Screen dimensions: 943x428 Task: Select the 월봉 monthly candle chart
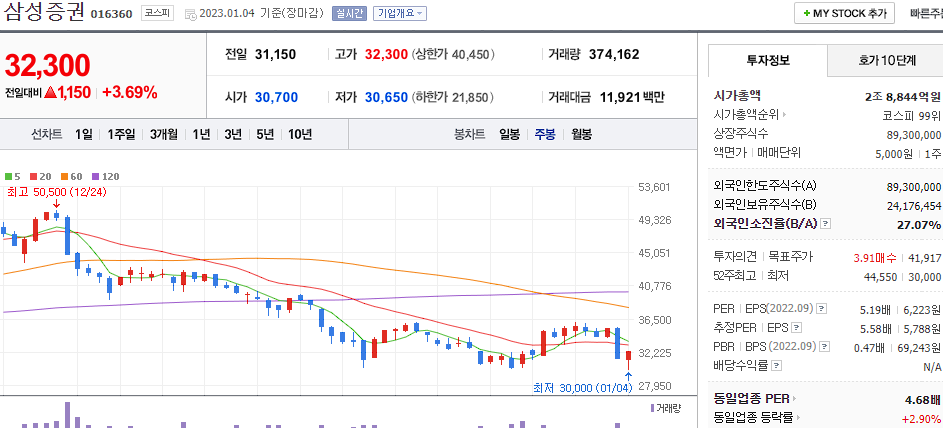point(582,135)
